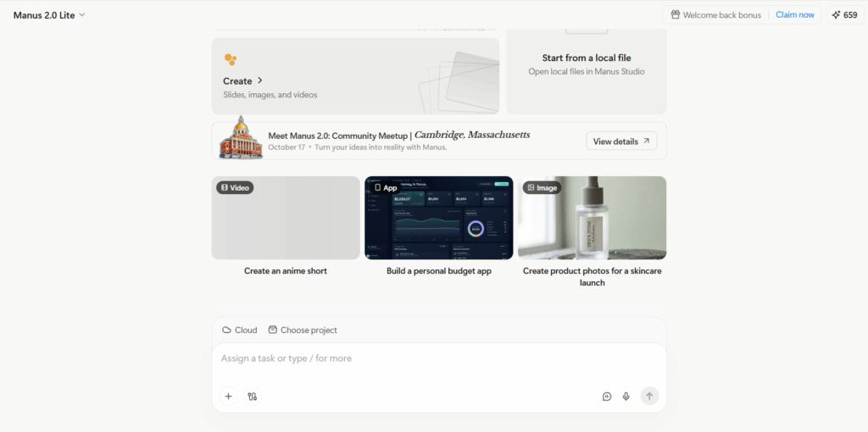Click the orange Create card icon

(231, 59)
